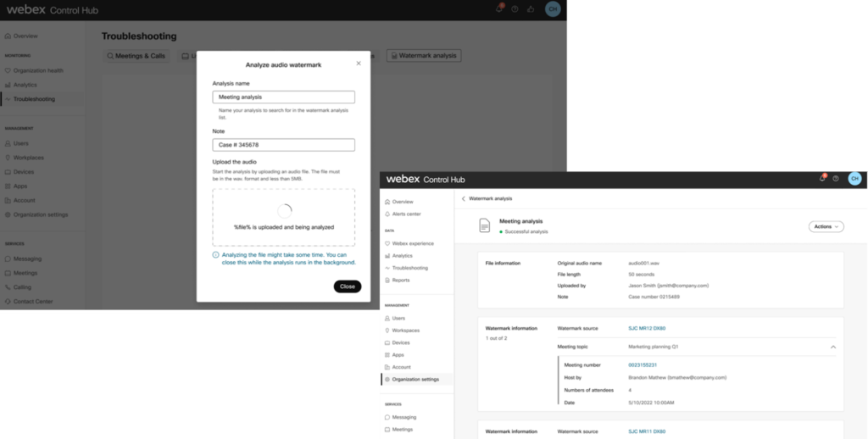Open Devices in the left window sidebar

coord(19,171)
